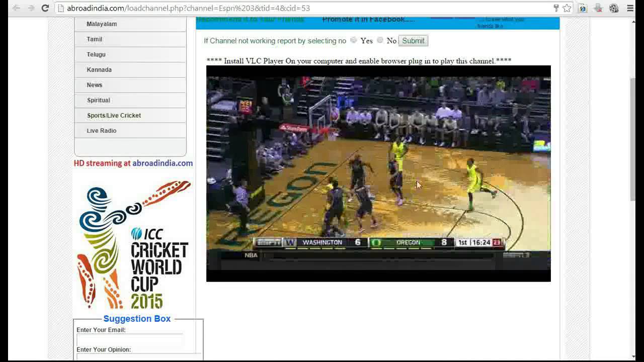644x362 pixels.
Task: Open the News channel category
Action: click(x=130, y=85)
